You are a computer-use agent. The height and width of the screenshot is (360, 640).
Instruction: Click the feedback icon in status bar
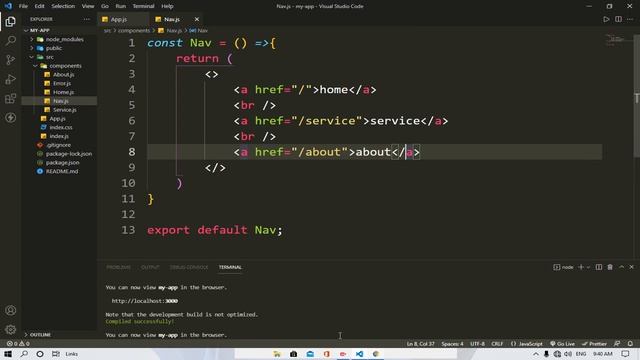[617, 344]
